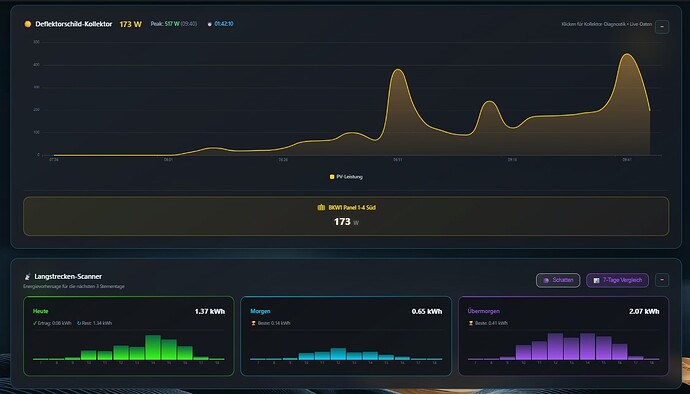Open the 7-Tage Vergleich view
Screen dimensions: 690x394
617,280
